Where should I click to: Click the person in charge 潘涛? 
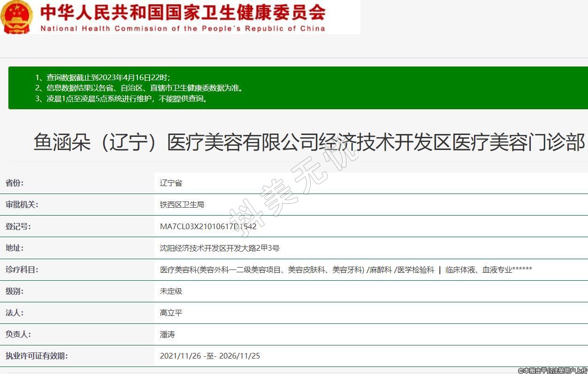tap(167, 334)
